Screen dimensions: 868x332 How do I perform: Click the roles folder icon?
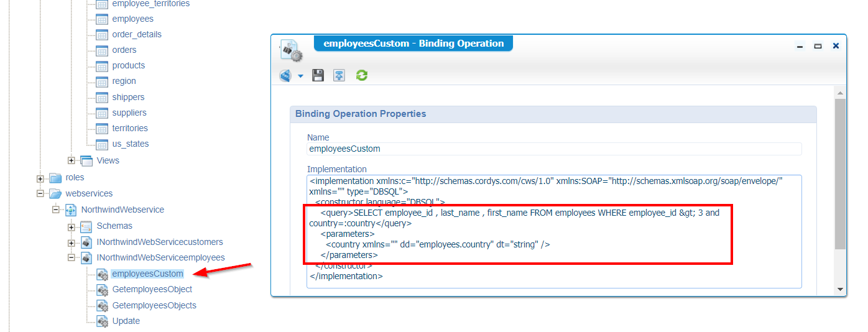coord(55,178)
